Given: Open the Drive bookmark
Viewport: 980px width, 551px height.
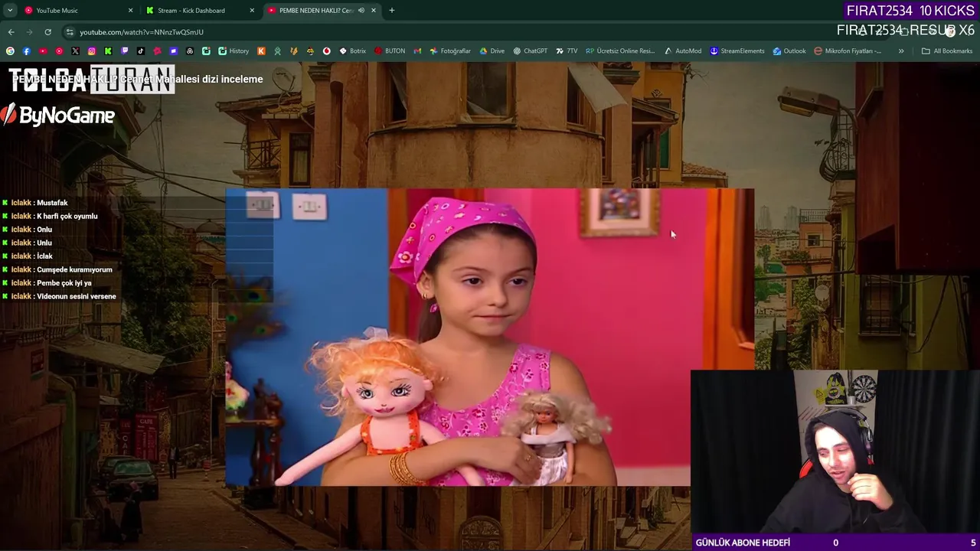Looking at the screenshot, I should [492, 51].
